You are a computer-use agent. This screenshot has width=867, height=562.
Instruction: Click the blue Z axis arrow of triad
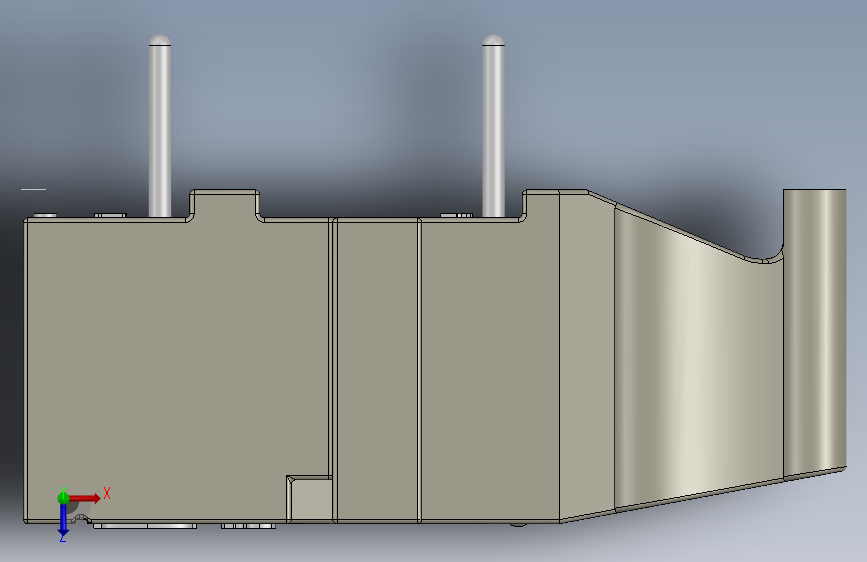pyautogui.click(x=63, y=520)
